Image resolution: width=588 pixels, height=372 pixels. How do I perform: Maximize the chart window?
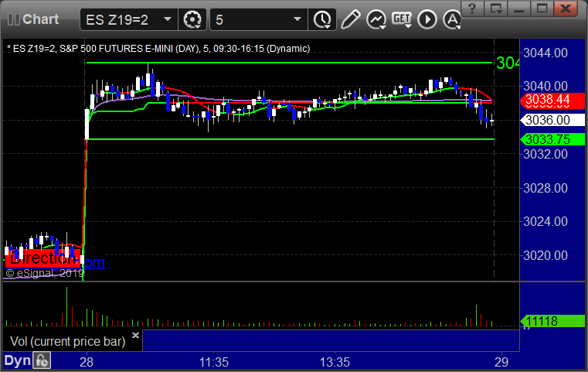tap(542, 8)
